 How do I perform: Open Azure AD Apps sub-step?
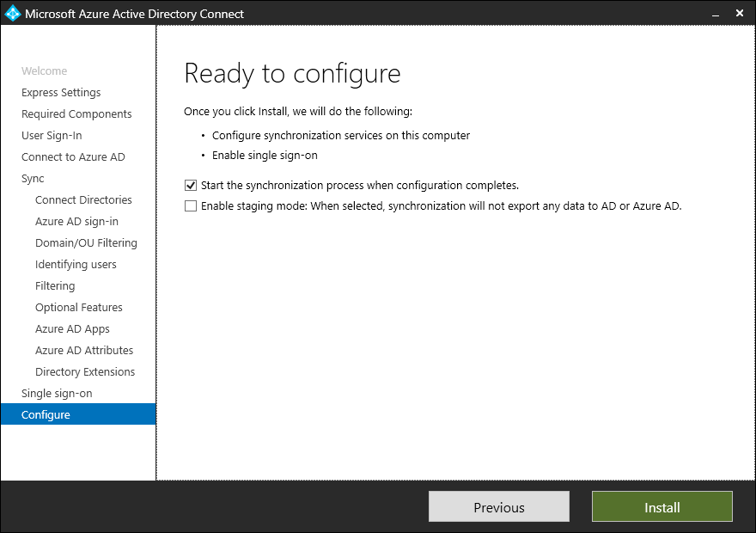72,329
